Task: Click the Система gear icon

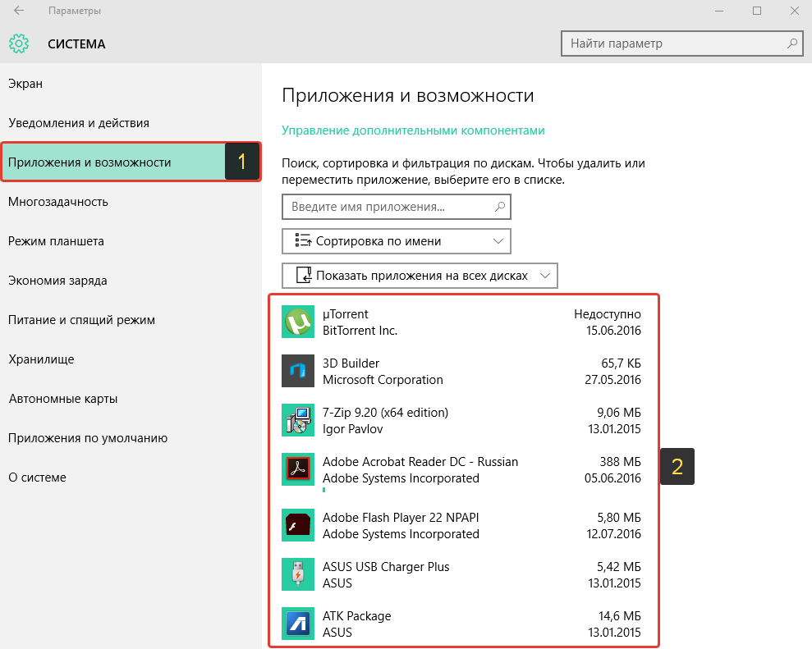Action: coord(19,44)
